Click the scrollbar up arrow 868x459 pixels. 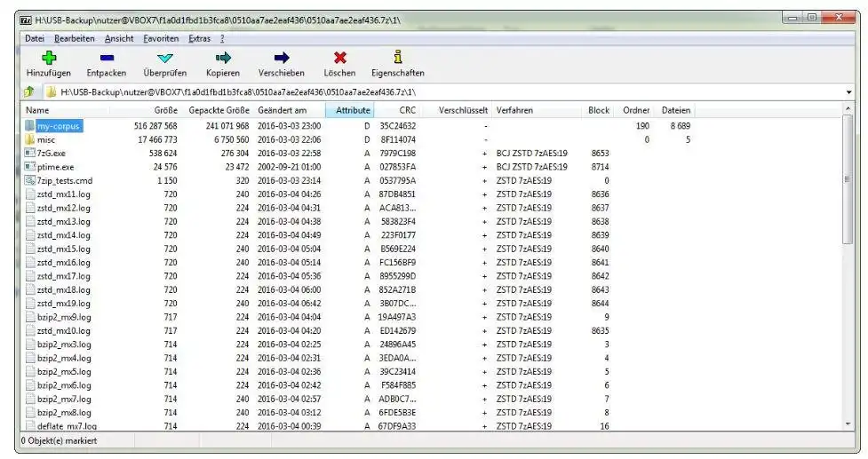point(848,108)
